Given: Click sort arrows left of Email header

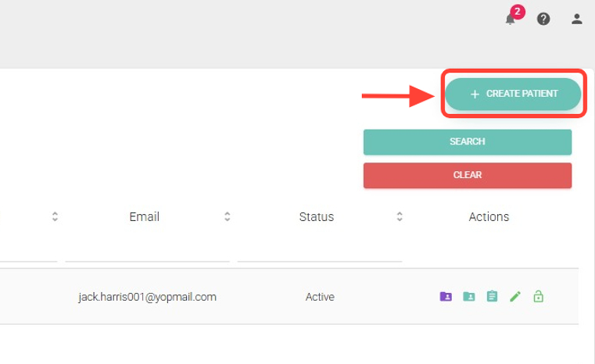Looking at the screenshot, I should tap(55, 216).
